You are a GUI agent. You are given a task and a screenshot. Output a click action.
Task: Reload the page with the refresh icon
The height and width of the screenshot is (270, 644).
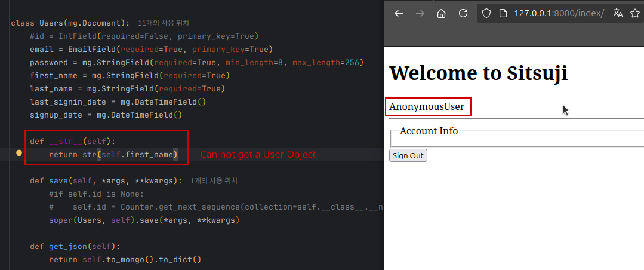(x=463, y=13)
